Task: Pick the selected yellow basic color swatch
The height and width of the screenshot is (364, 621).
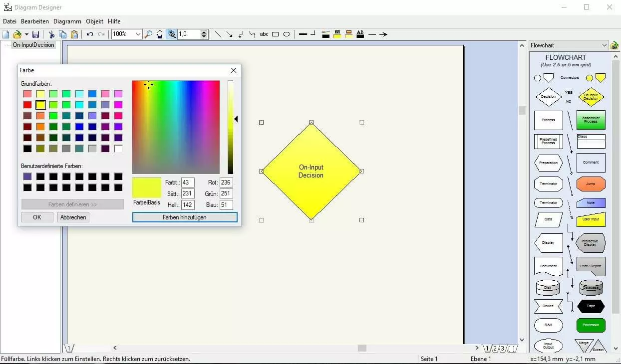Action: point(40,105)
